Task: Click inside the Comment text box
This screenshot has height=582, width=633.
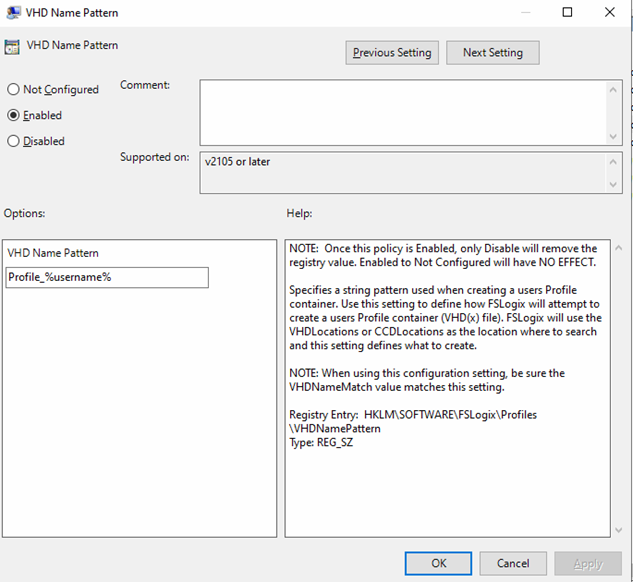Action: [x=403, y=112]
